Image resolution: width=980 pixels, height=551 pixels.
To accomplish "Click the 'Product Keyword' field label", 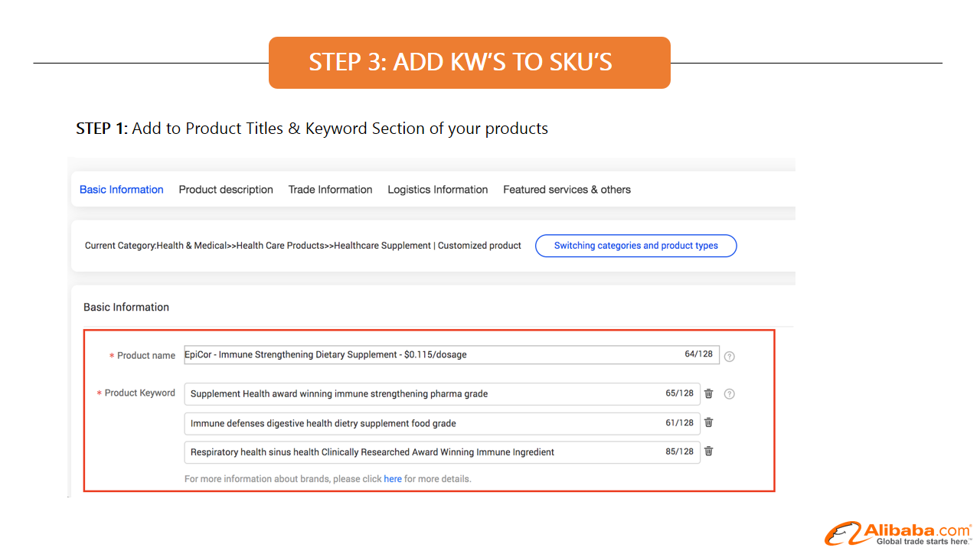I will pos(140,393).
